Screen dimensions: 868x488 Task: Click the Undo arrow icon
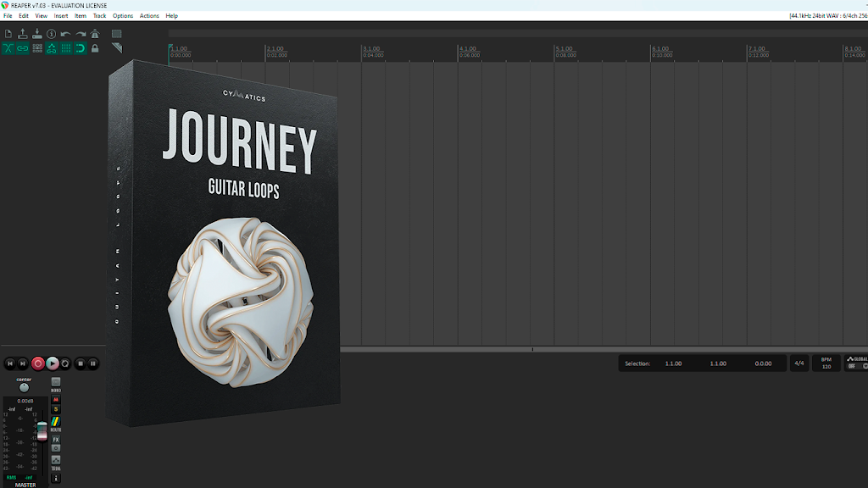(66, 34)
